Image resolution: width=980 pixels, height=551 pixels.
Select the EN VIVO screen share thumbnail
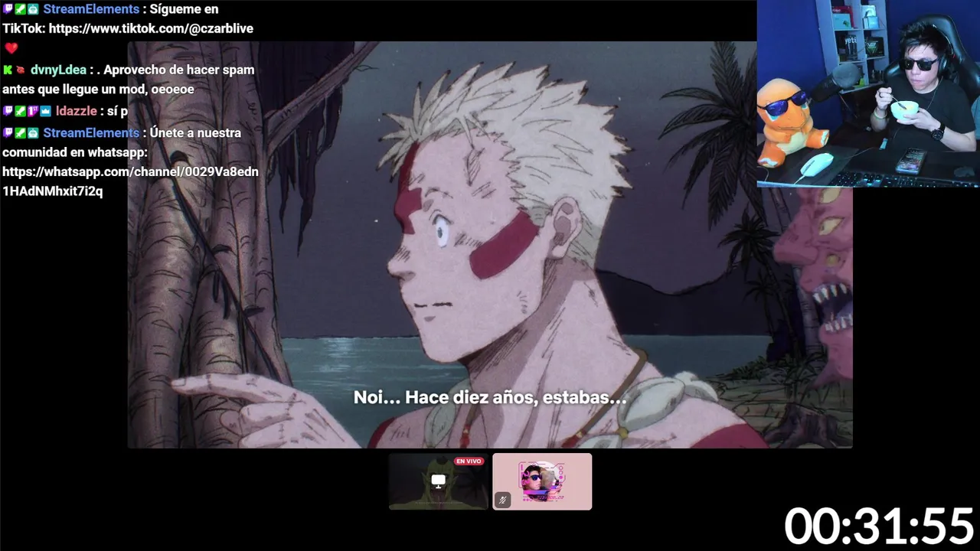tap(438, 481)
